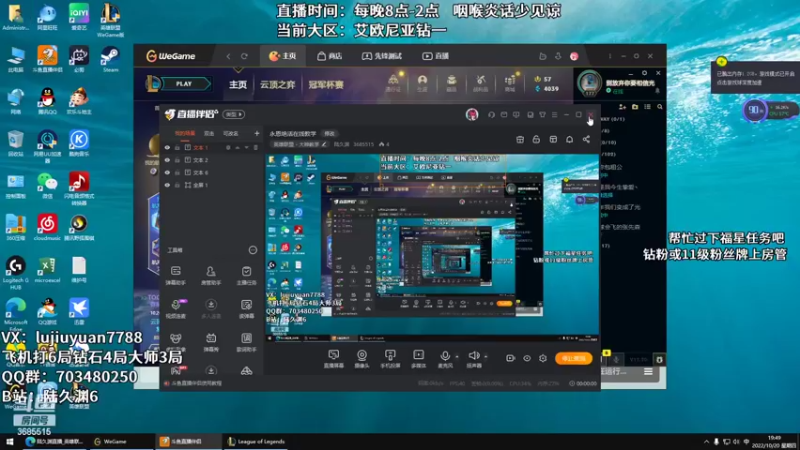Screen dimensions: 800x450
Task: Toggle the lock on 文本 6 source
Action: (177, 172)
